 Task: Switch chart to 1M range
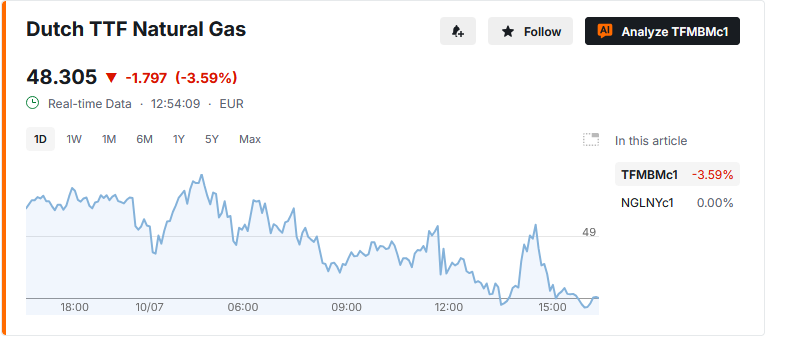109,139
